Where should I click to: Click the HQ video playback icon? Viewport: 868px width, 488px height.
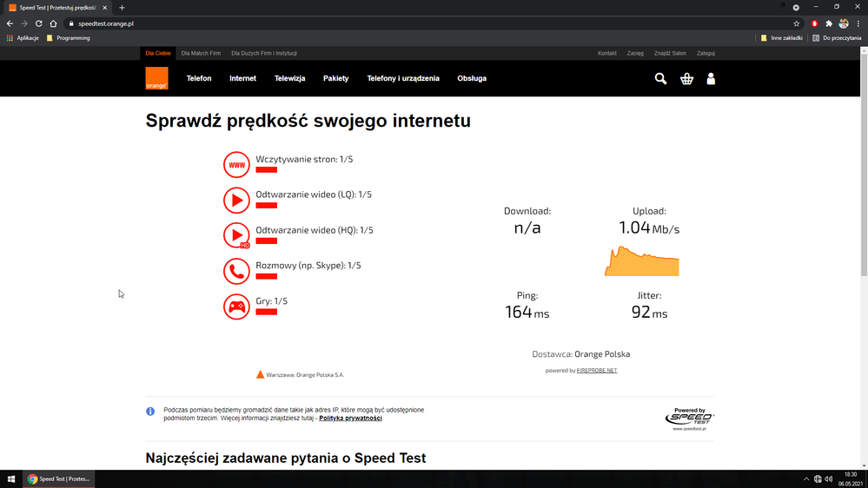click(236, 235)
